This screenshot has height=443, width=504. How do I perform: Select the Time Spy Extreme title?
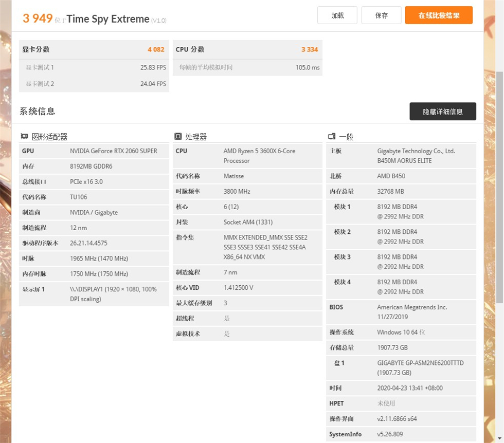coord(108,19)
